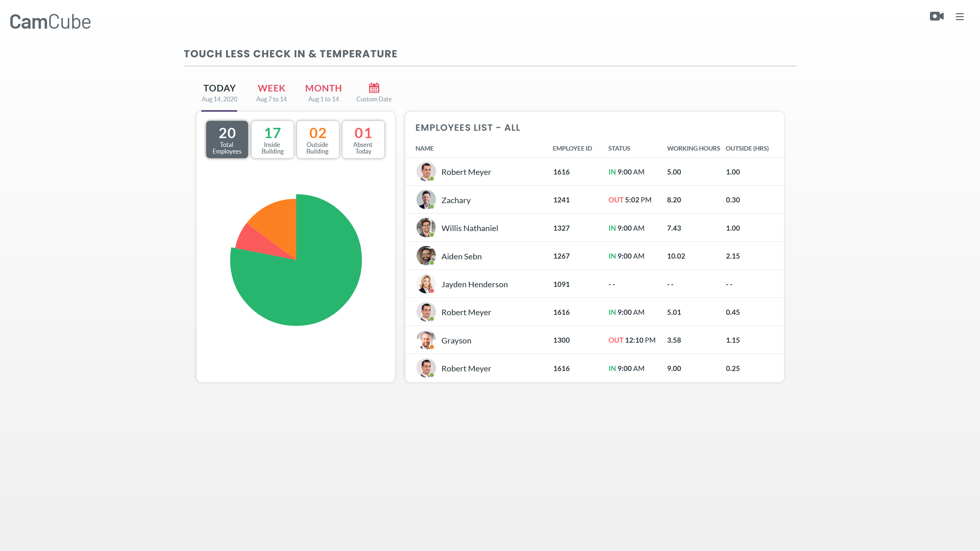The height and width of the screenshot is (551, 980).
Task: Switch to the WEEK tab
Action: (271, 93)
